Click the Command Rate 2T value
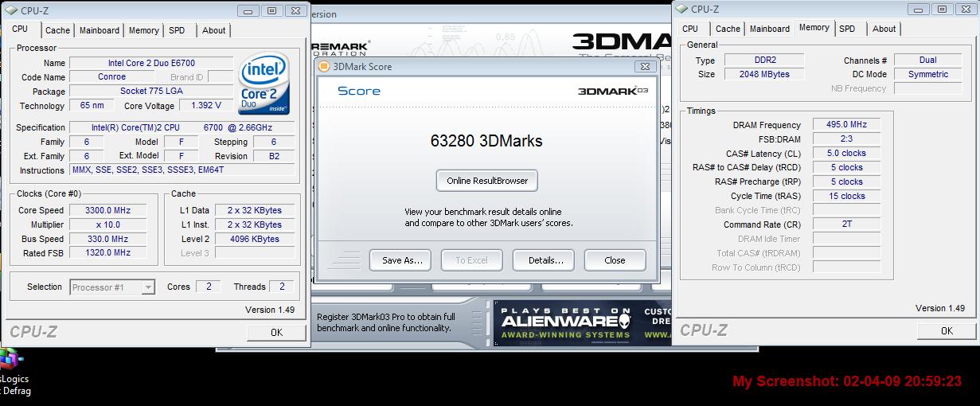 pos(847,224)
